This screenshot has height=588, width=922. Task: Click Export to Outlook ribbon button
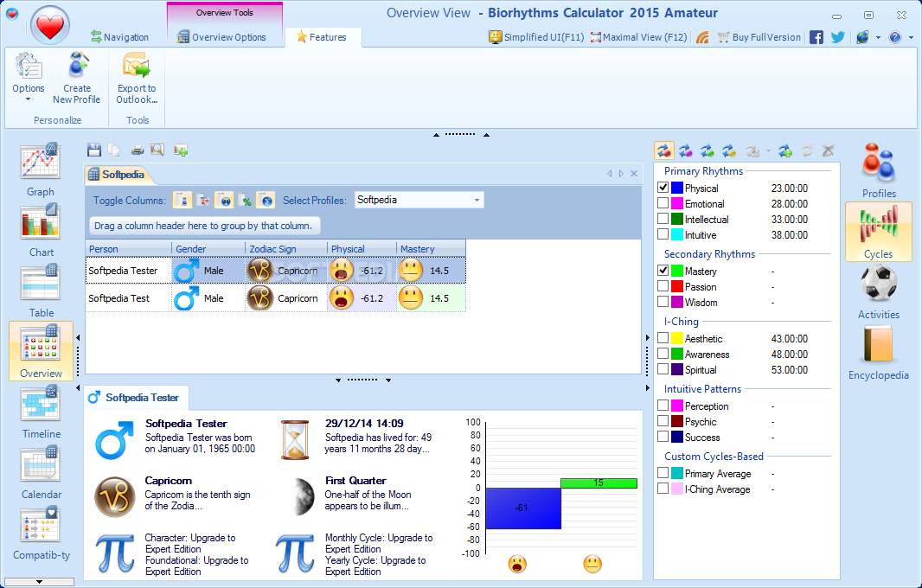point(137,79)
